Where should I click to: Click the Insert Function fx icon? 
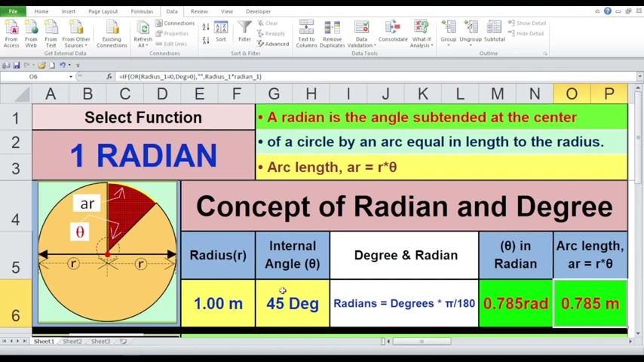(109, 76)
